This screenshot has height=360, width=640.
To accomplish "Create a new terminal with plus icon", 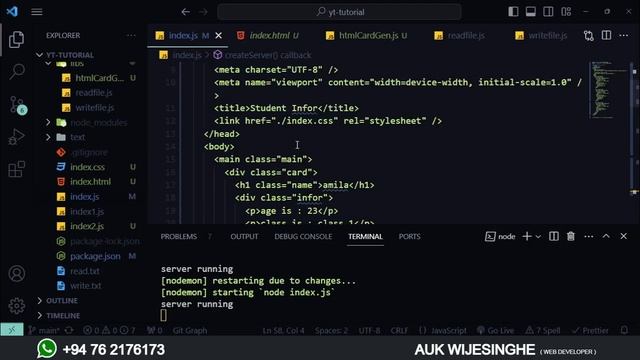I will [x=527, y=236].
